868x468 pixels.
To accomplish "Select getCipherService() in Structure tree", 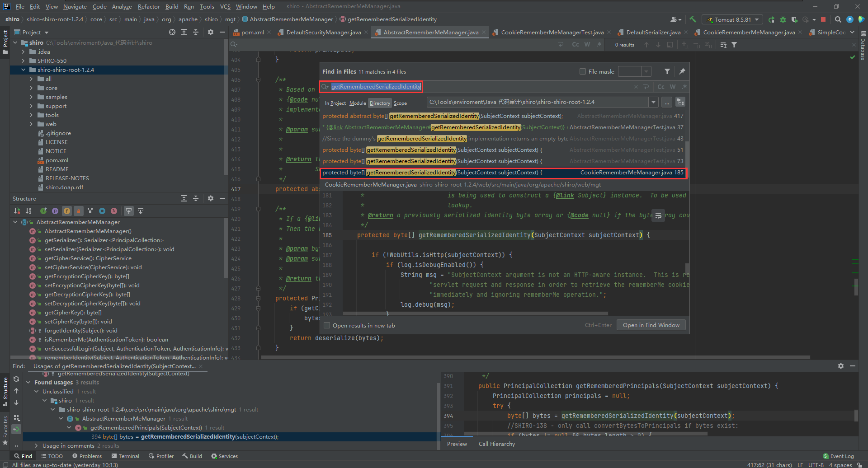I will [88, 258].
